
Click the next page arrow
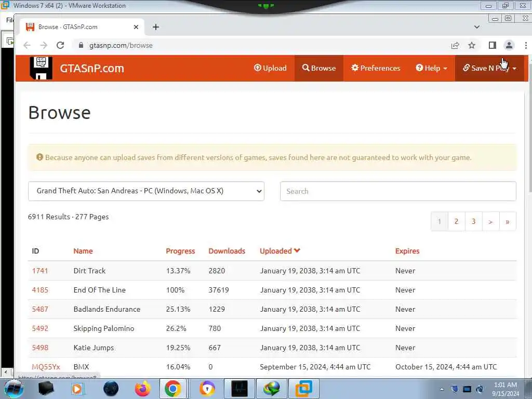pos(490,221)
